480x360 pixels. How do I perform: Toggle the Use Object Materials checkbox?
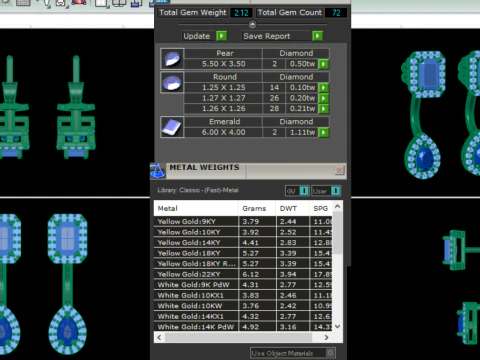pyautogui.click(x=330, y=353)
